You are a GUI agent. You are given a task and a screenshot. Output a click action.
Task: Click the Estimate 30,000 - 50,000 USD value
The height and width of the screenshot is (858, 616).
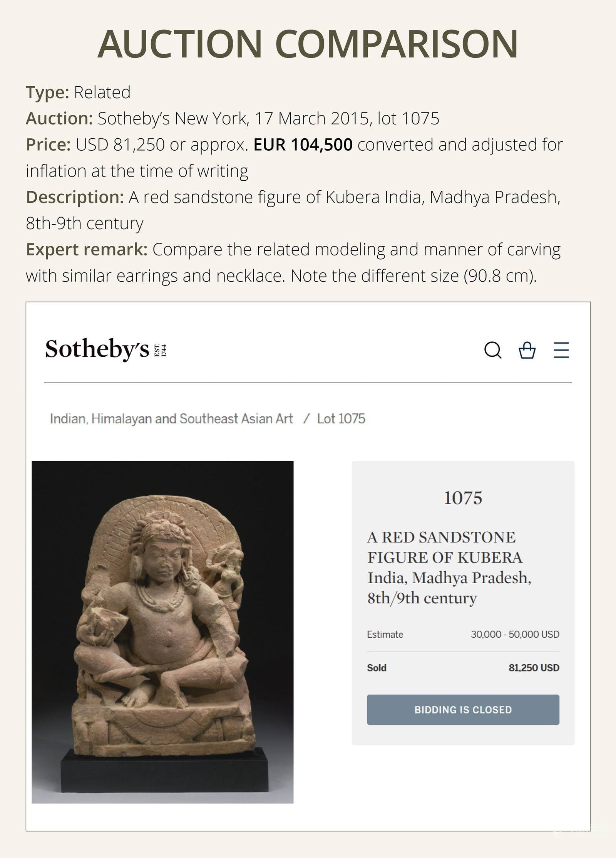click(515, 634)
